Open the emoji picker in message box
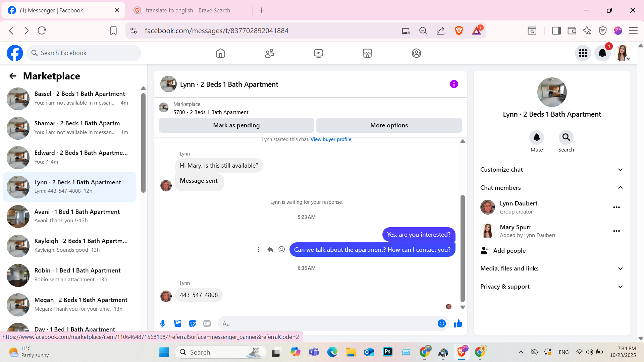 point(441,323)
